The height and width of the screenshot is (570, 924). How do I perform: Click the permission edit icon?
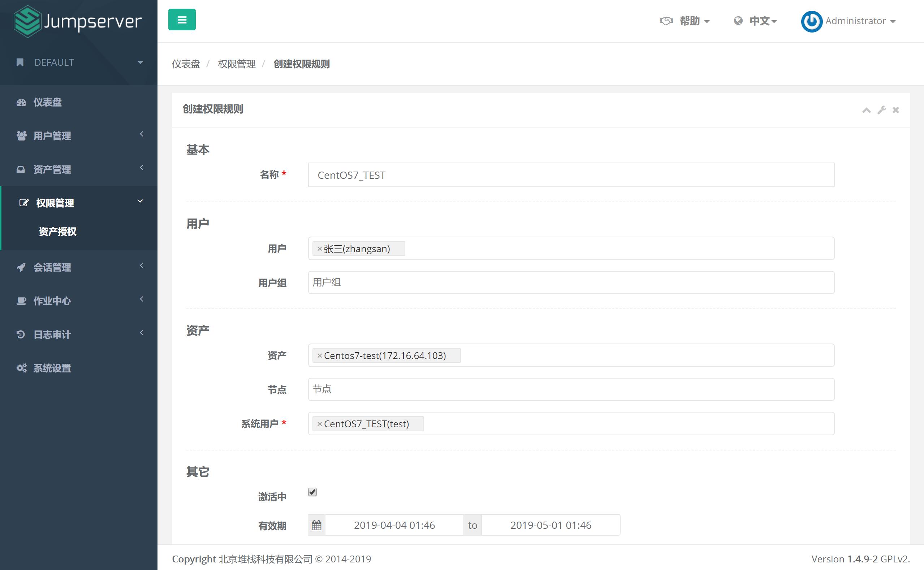(24, 203)
